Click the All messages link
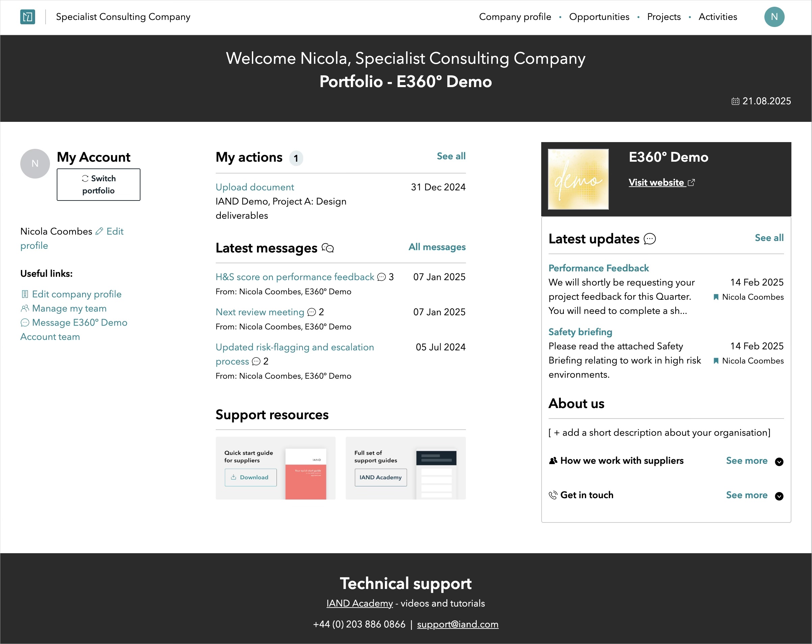812x644 pixels. pos(437,247)
